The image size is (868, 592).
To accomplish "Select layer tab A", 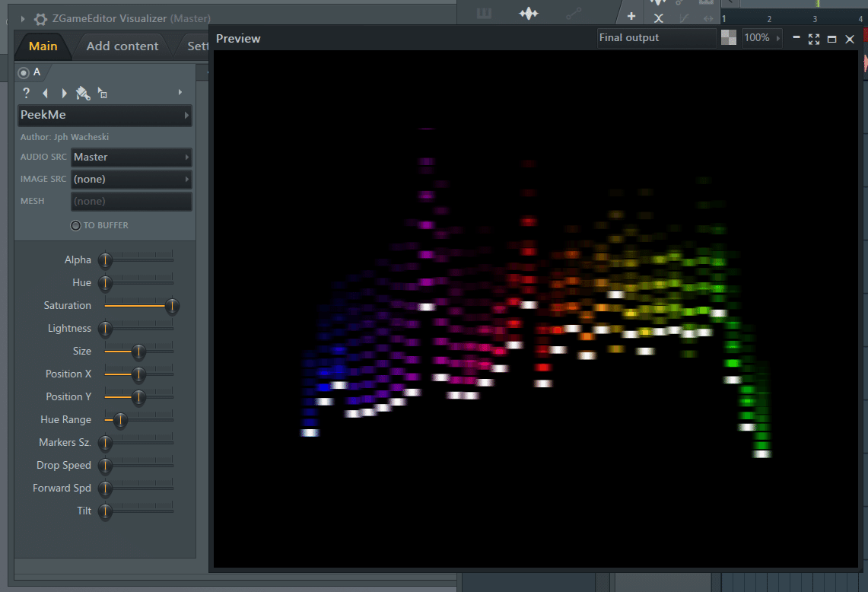I will tap(37, 72).
